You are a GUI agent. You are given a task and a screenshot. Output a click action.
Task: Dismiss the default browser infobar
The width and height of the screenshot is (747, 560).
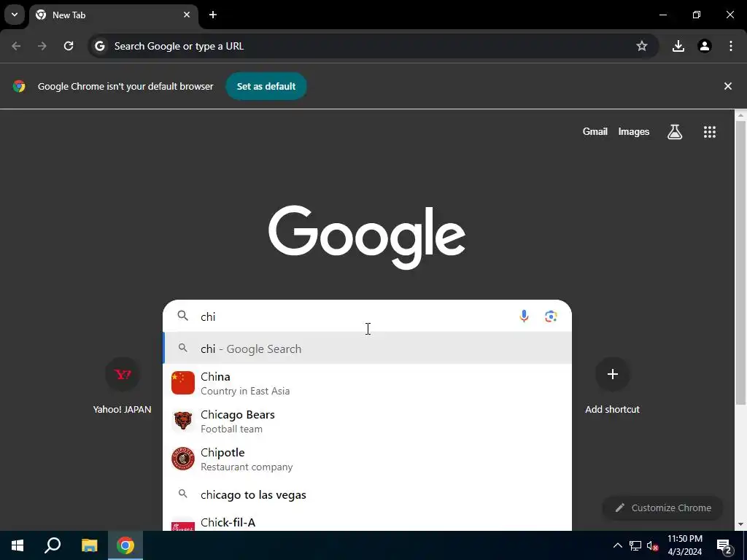[x=728, y=86]
